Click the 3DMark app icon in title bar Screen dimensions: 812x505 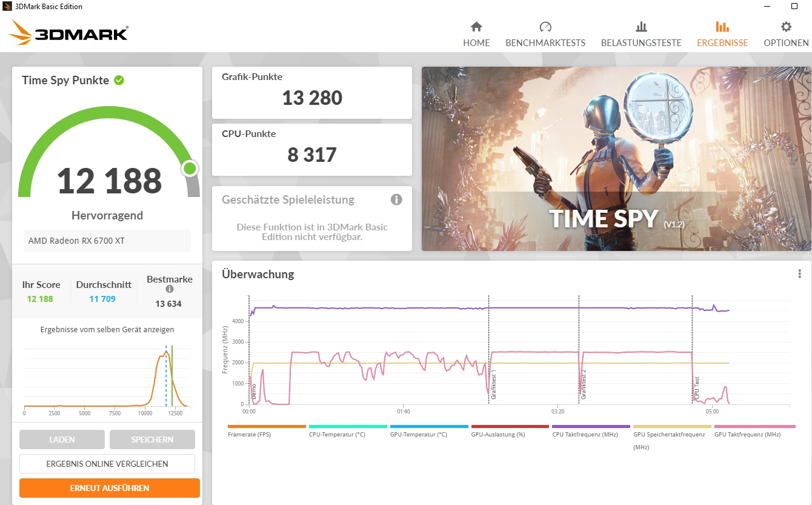7,7
